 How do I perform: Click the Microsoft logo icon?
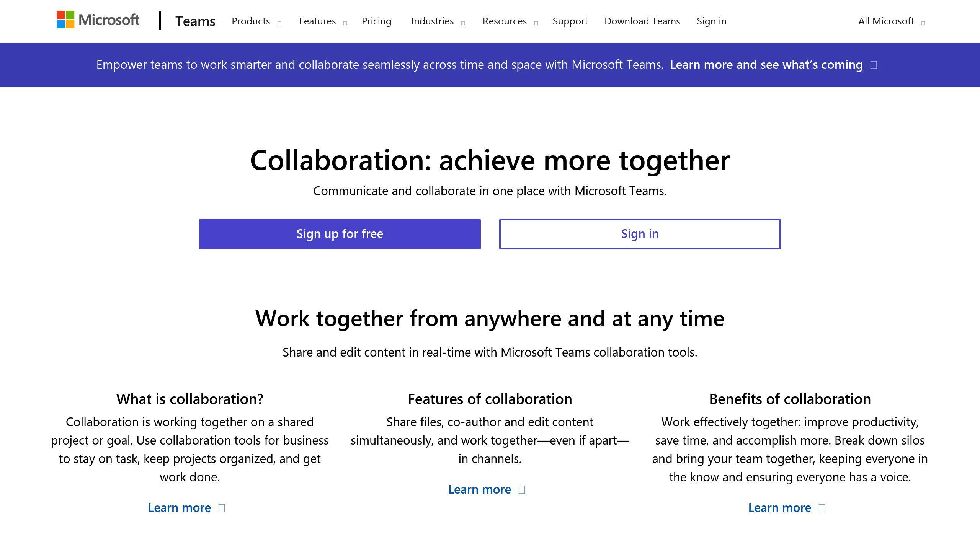[64, 21]
